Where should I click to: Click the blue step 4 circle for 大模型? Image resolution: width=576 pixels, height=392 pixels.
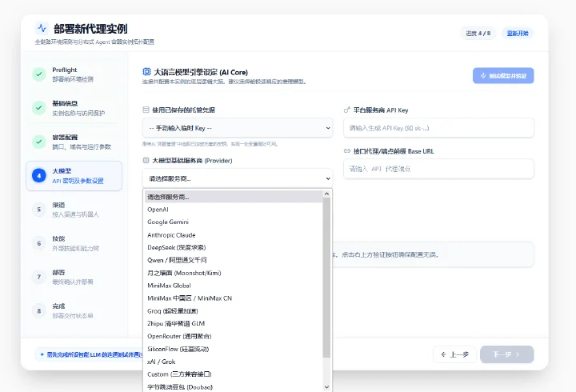click(39, 176)
